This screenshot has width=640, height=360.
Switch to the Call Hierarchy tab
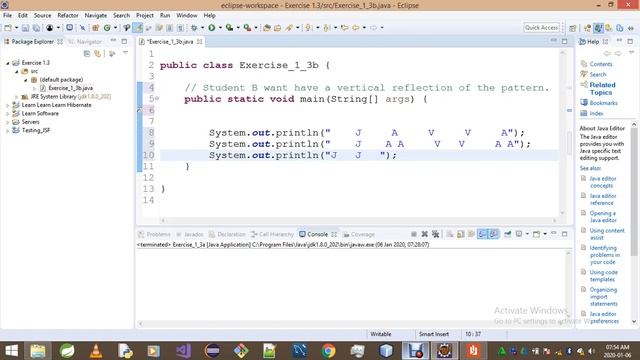click(272, 234)
